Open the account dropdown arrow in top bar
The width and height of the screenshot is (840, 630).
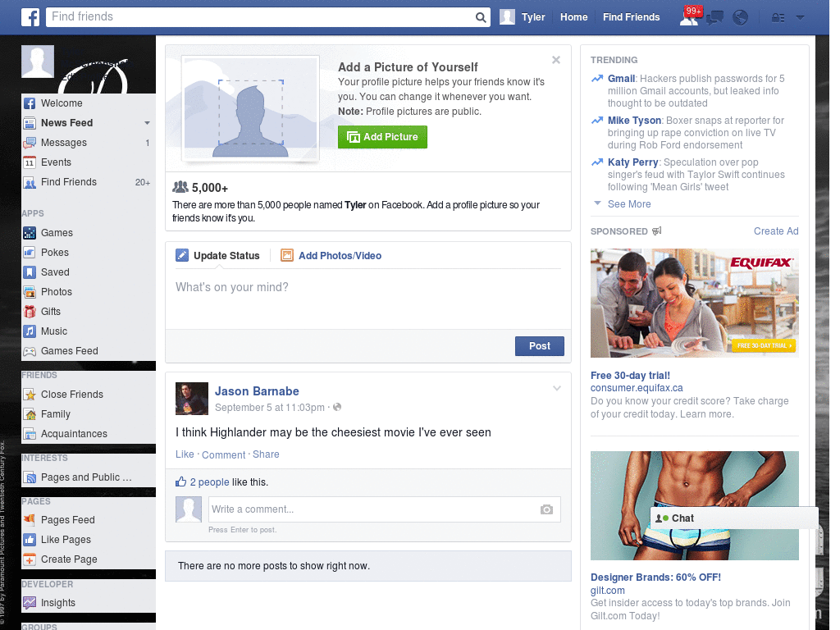pyautogui.click(x=801, y=18)
